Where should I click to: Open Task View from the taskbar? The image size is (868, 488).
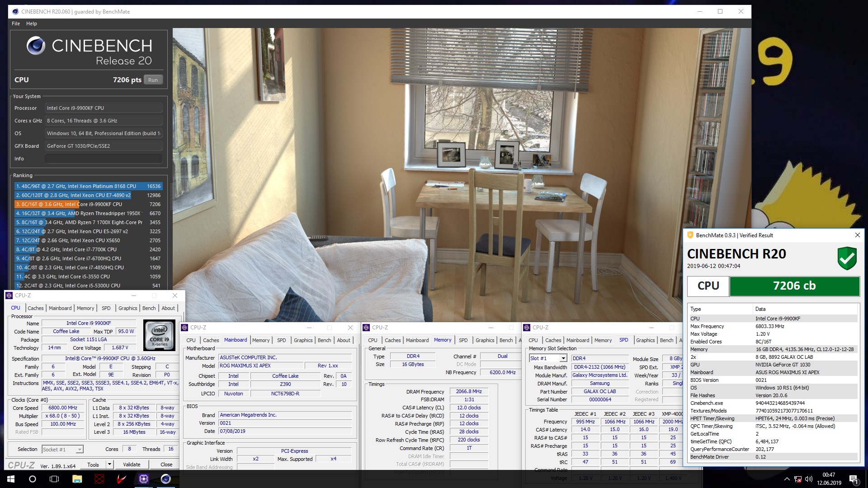coord(54,479)
